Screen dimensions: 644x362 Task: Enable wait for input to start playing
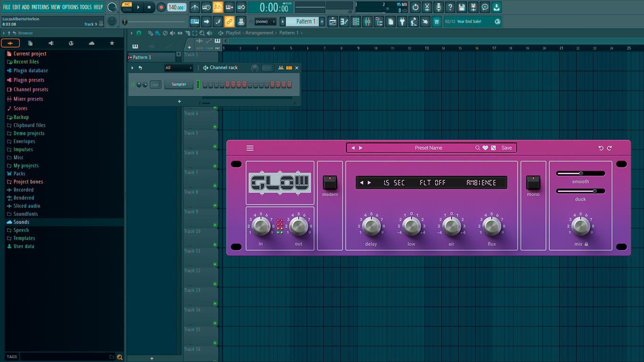coord(206,7)
